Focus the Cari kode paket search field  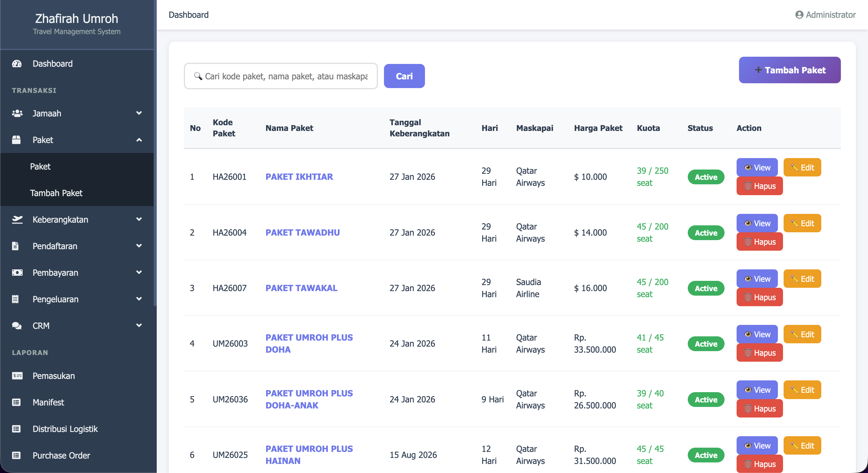tap(281, 76)
